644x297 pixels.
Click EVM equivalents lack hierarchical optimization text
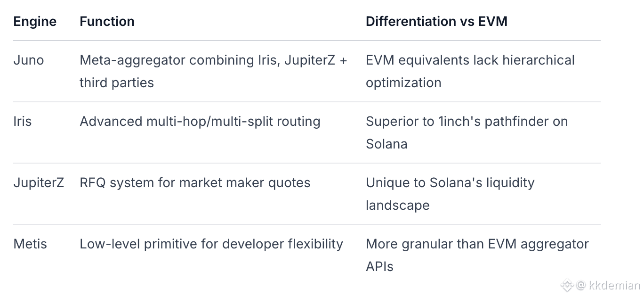tap(470, 60)
